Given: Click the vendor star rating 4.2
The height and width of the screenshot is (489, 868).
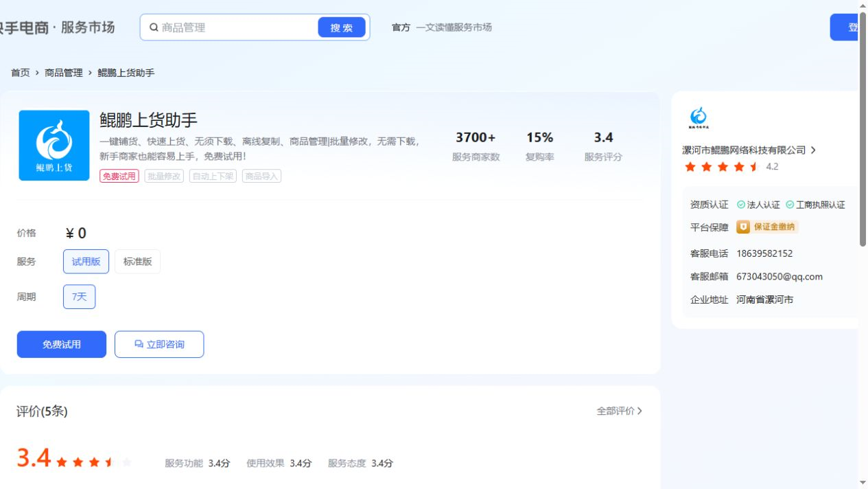Looking at the screenshot, I should click(731, 167).
